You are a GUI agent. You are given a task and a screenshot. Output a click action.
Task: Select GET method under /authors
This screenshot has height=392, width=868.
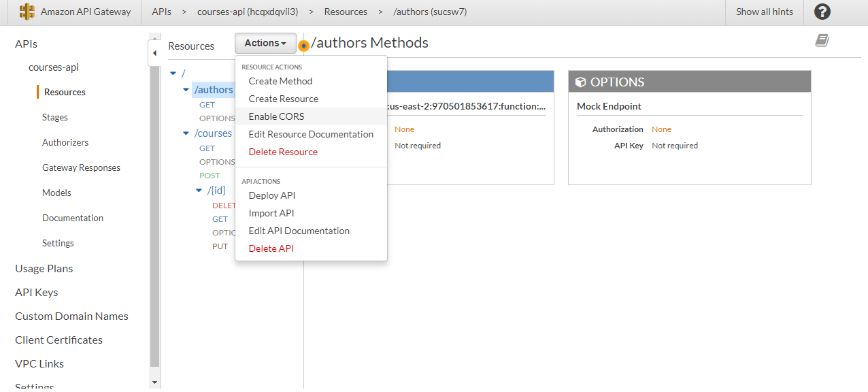point(207,105)
